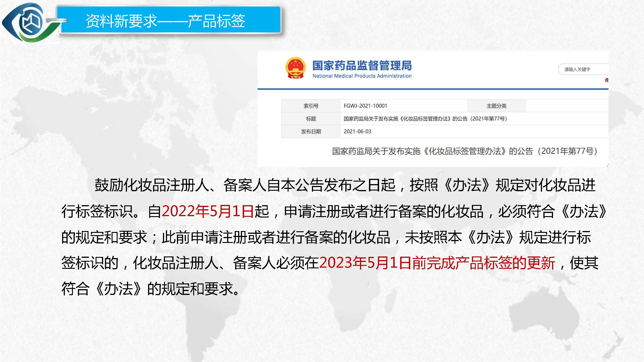Click the announcement title in the 标题 row
644x362 pixels.
pyautogui.click(x=425, y=119)
